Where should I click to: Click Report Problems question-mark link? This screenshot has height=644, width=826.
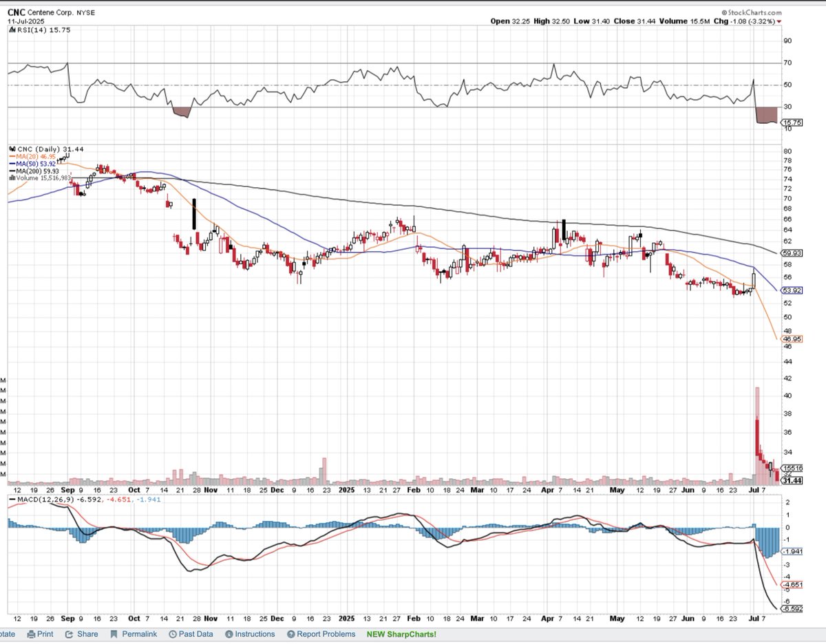tap(321, 634)
